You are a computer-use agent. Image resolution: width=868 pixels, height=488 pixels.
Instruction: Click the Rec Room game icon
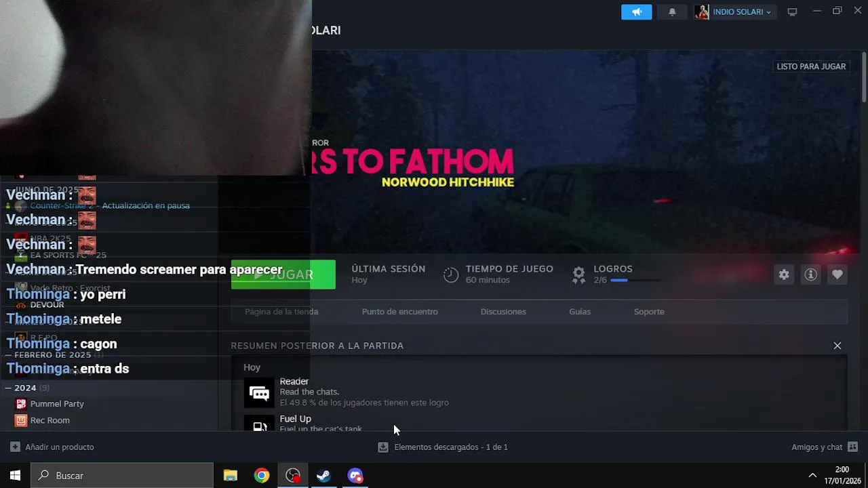click(21, 420)
